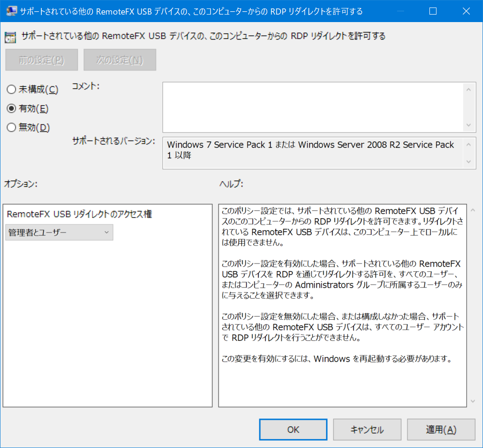483x448 pixels.
Task: Click the 前の設定(P) button
Action: [41, 60]
